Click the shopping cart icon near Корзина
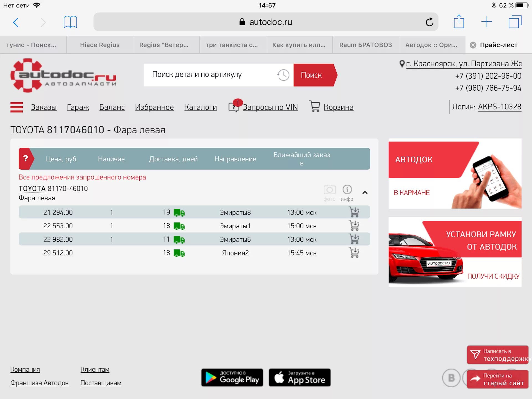The width and height of the screenshot is (532, 399). point(314,106)
